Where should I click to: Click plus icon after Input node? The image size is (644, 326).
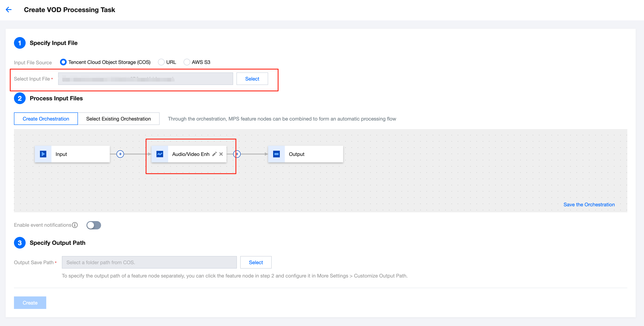[x=120, y=154]
